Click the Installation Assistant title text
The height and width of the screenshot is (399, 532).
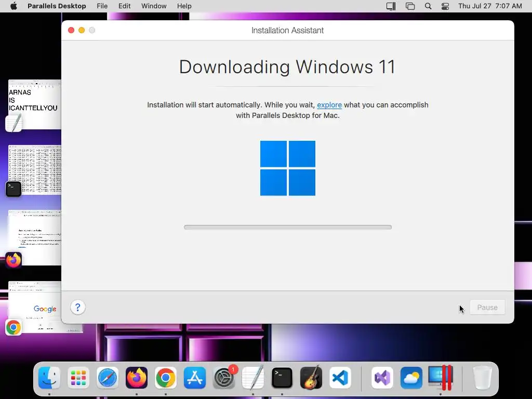[x=287, y=30]
